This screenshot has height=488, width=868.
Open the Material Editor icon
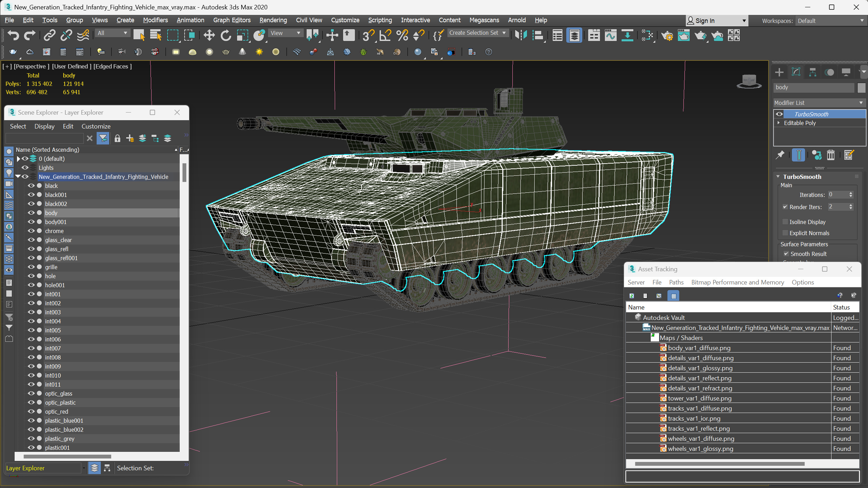[647, 35]
